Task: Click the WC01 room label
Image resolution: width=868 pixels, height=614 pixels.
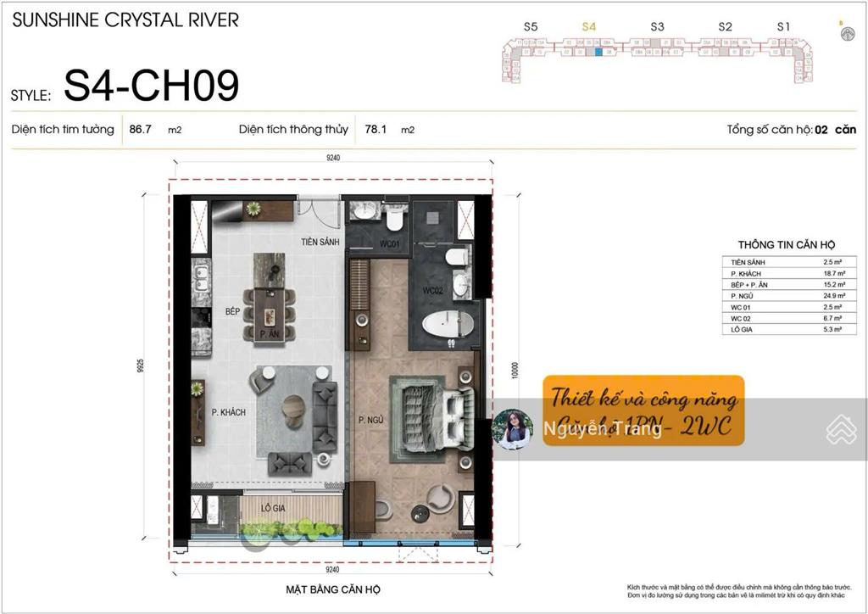Action: tap(390, 244)
